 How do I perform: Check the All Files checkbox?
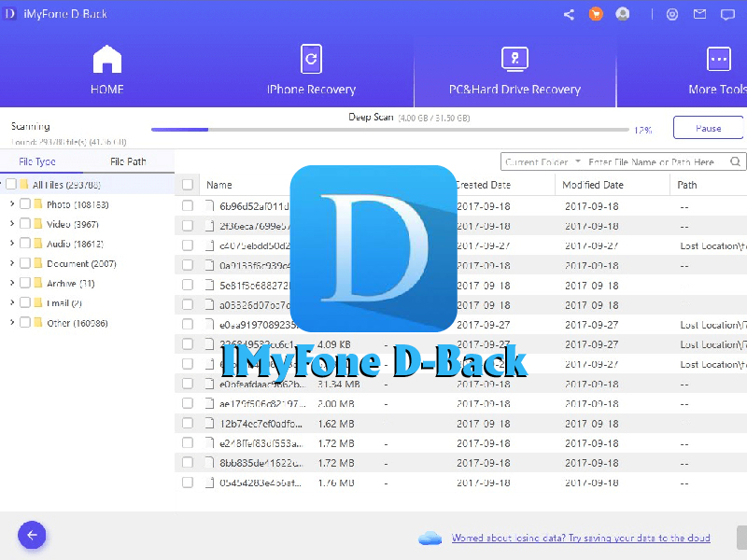[11, 184]
